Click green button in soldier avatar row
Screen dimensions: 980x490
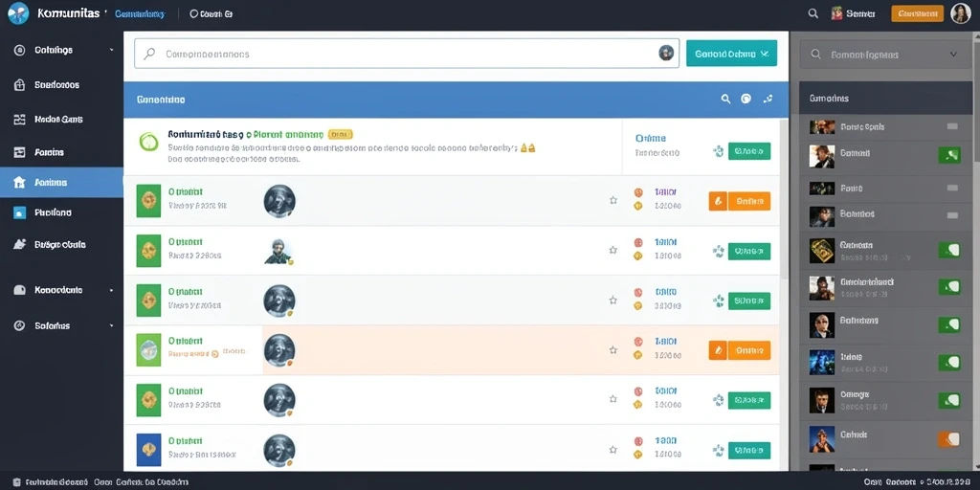tap(748, 252)
